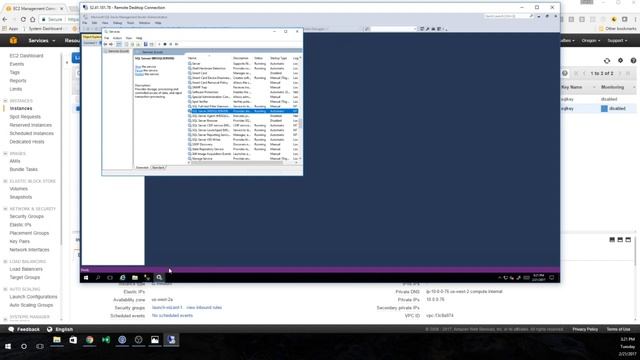Click remote taskbar search icon
This screenshot has height=360, width=640.
point(98,278)
